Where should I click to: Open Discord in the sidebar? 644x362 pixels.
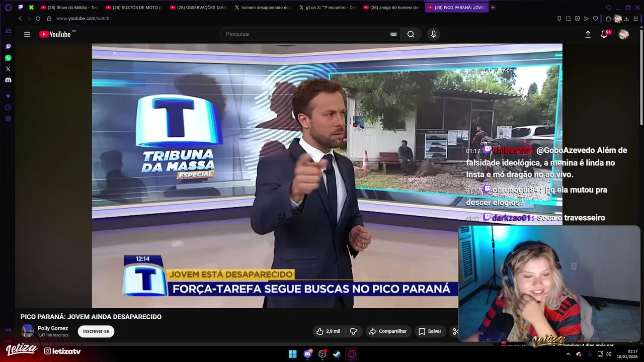[x=8, y=80]
